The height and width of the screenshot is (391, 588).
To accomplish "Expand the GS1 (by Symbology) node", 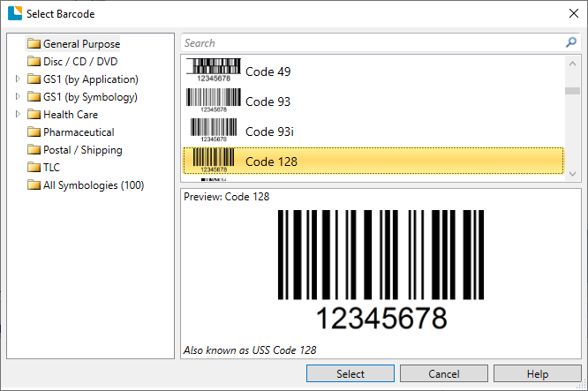I will pos(19,97).
